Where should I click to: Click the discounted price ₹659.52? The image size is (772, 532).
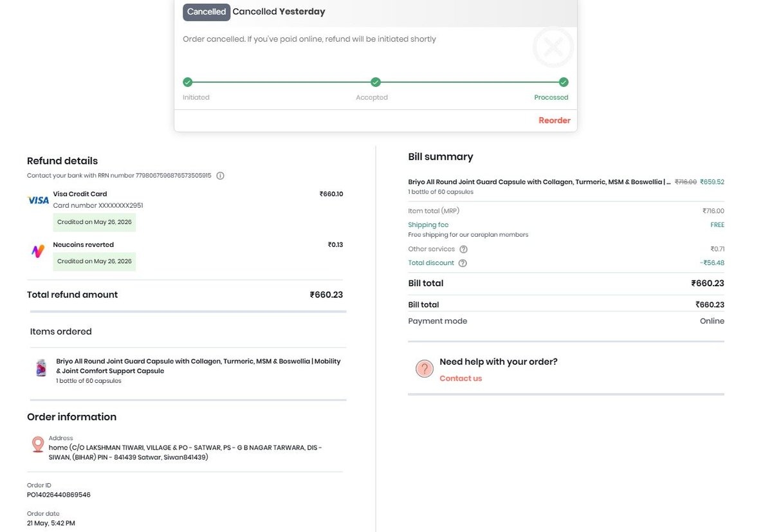point(712,182)
